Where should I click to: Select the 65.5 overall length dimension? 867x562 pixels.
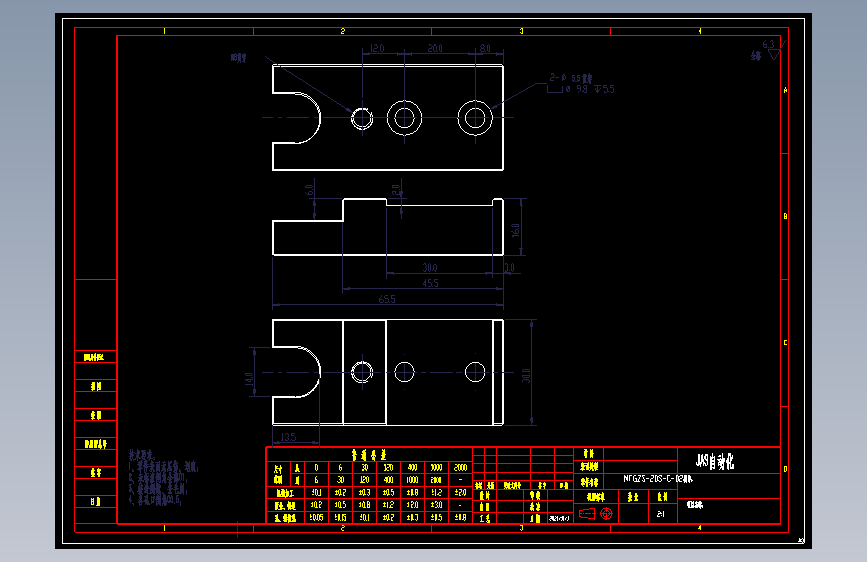387,299
